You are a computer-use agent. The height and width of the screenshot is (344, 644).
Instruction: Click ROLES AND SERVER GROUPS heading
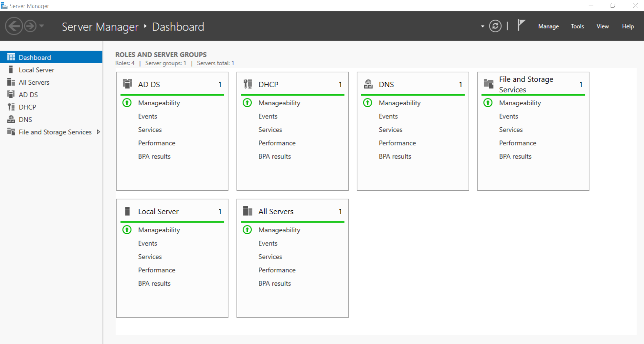click(x=161, y=54)
